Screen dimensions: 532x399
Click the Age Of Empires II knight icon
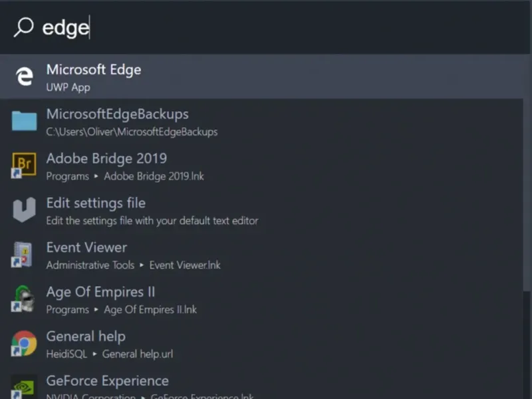click(x=23, y=299)
